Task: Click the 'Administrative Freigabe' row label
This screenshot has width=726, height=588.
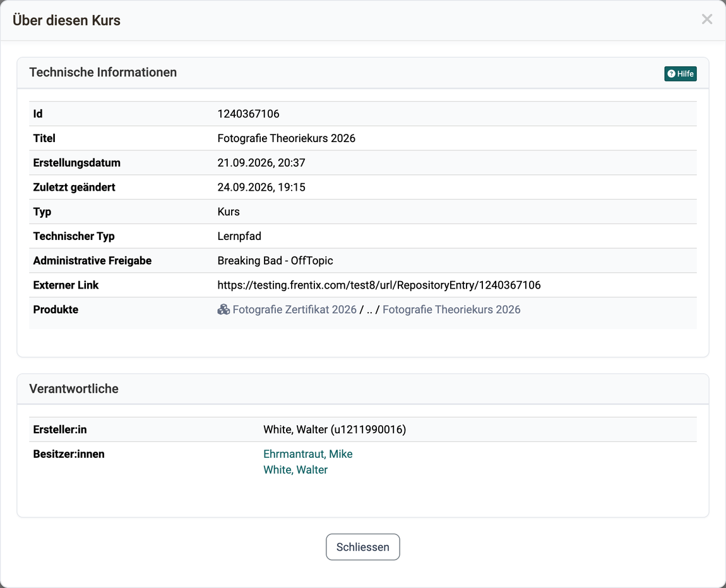Action: [92, 261]
